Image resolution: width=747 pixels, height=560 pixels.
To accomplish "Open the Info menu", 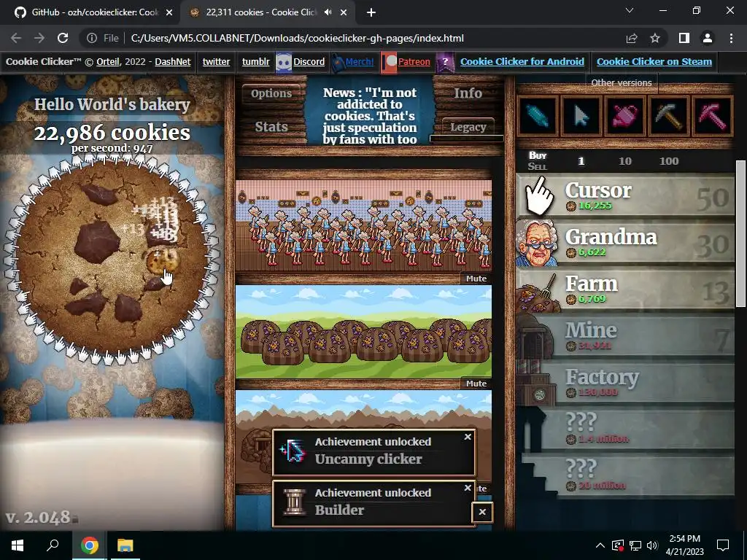I will tap(468, 93).
